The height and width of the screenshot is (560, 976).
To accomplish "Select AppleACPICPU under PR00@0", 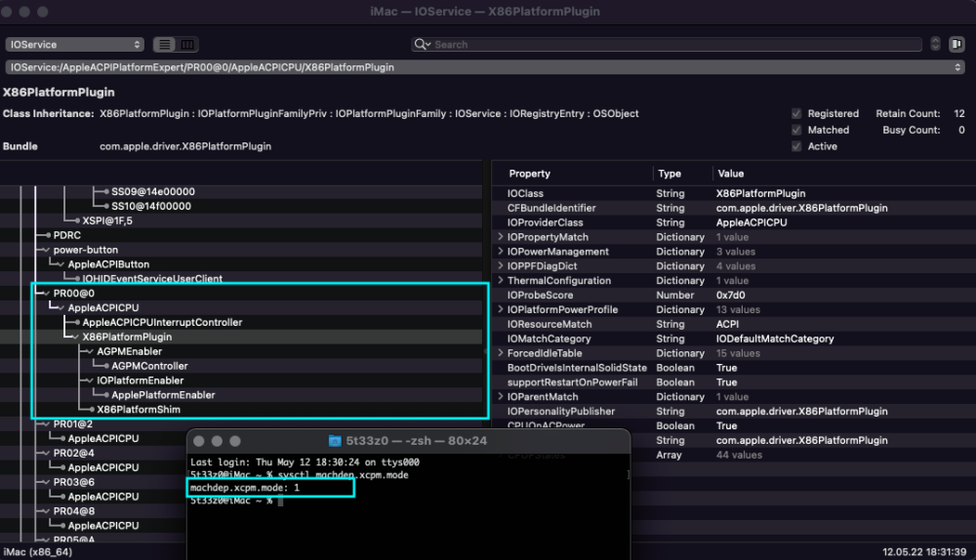I will pos(103,308).
